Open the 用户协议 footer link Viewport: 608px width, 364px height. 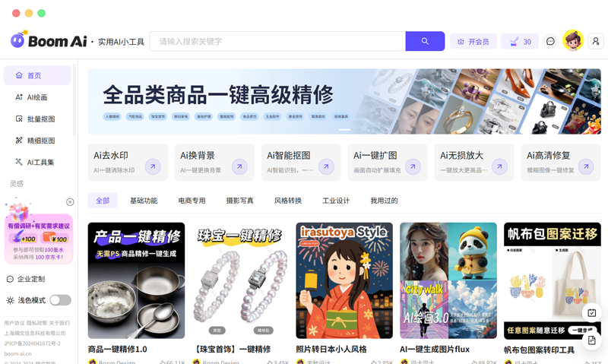(x=14, y=323)
